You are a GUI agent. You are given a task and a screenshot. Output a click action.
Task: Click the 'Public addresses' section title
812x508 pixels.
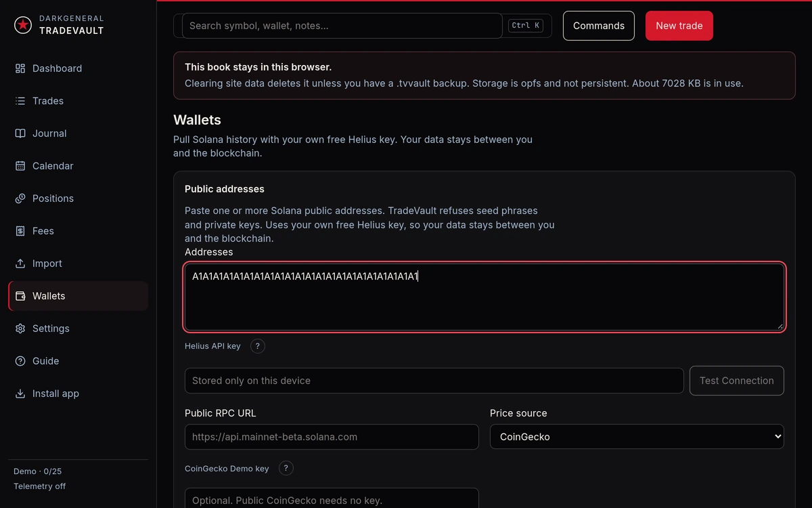pos(225,189)
